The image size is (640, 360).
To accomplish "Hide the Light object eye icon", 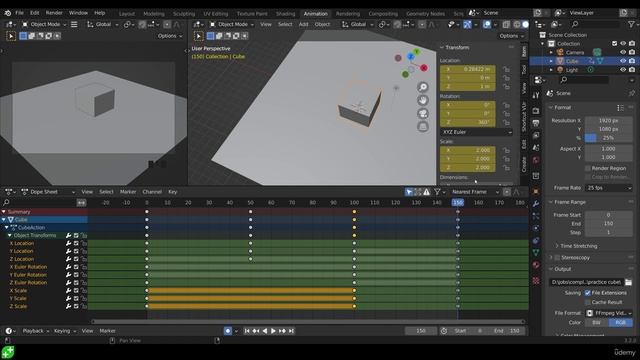I will tap(623, 70).
